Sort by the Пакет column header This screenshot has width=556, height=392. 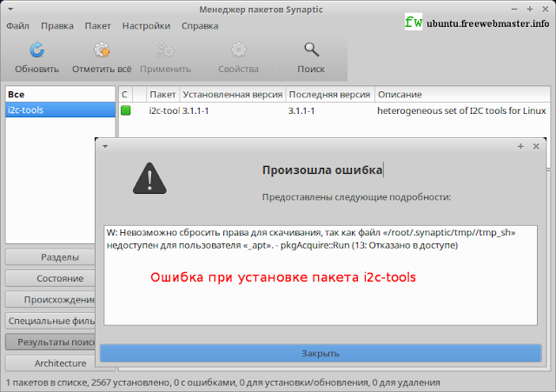pos(162,95)
